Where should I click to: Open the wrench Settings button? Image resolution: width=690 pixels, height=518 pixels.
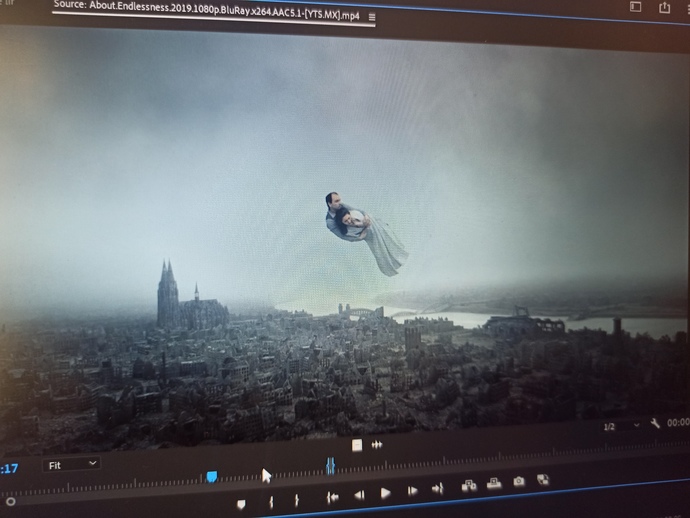[655, 423]
